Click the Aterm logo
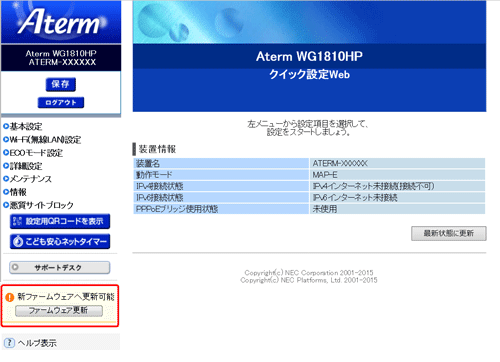 61,22
